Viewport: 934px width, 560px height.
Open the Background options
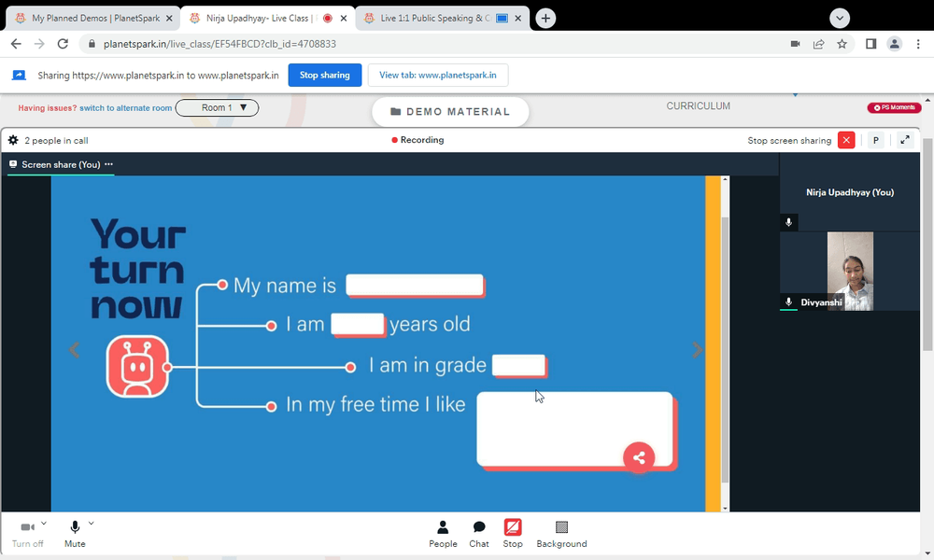click(561, 534)
